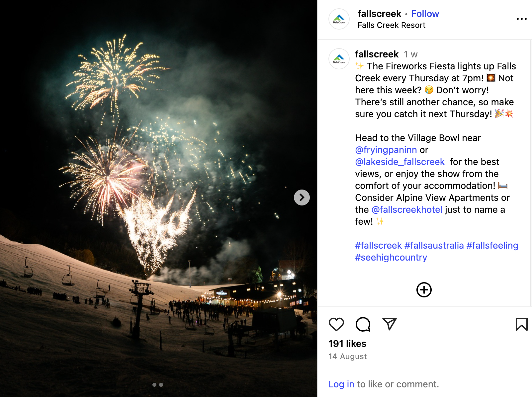Select the second carousel dot indicator
The width and height of the screenshot is (532, 397).
(161, 385)
